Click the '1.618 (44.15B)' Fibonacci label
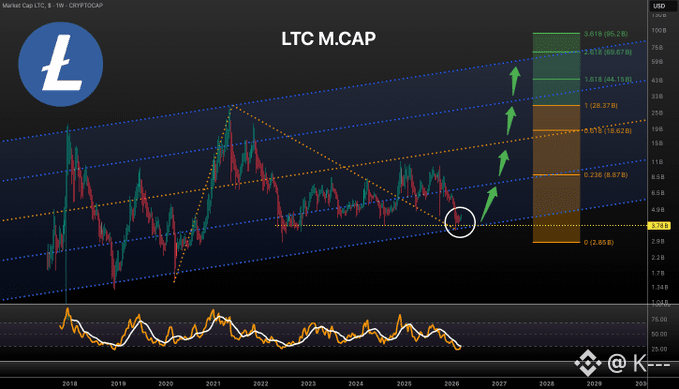Image resolution: width=679 pixels, height=389 pixels. (x=608, y=80)
